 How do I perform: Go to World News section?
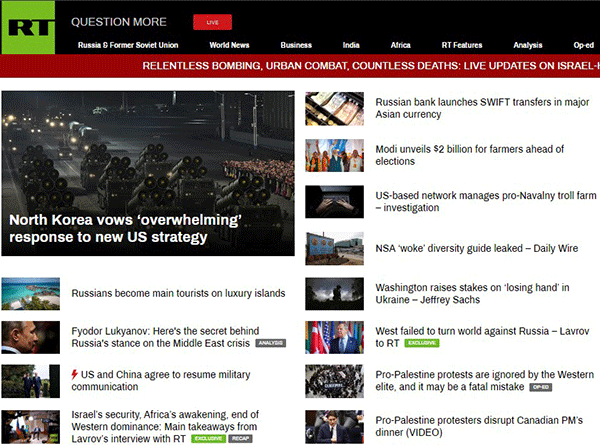[229, 45]
